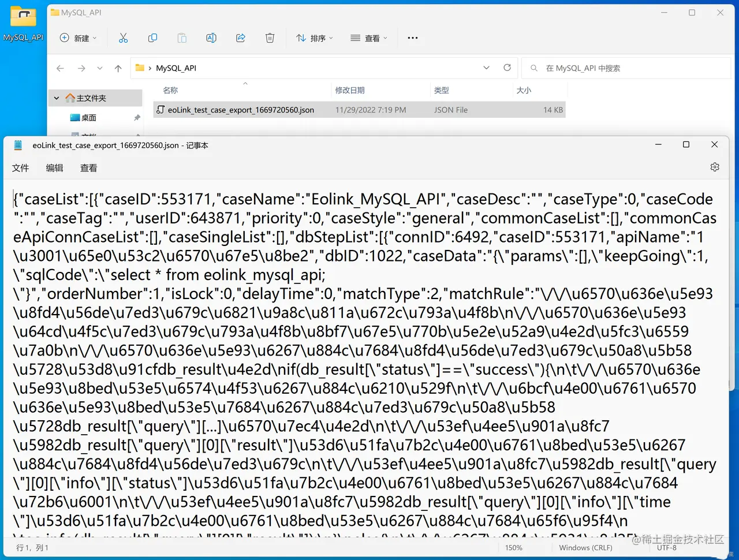Open the 新建 (New) dropdown

point(79,38)
